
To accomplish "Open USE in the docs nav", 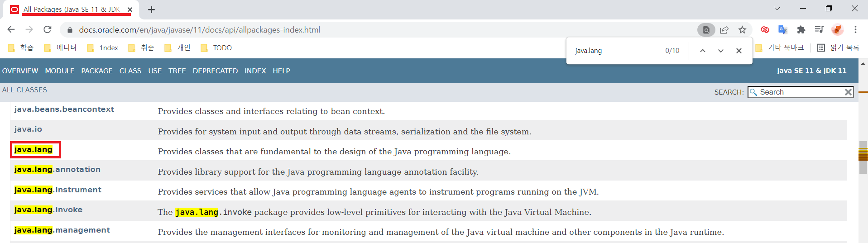I will (x=155, y=71).
